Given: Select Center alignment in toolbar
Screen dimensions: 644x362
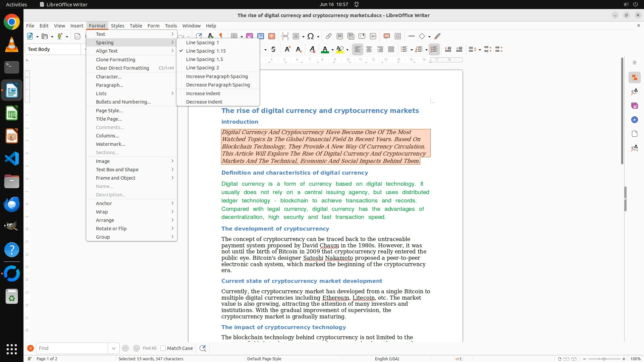Looking at the screenshot, I should (x=369, y=49).
